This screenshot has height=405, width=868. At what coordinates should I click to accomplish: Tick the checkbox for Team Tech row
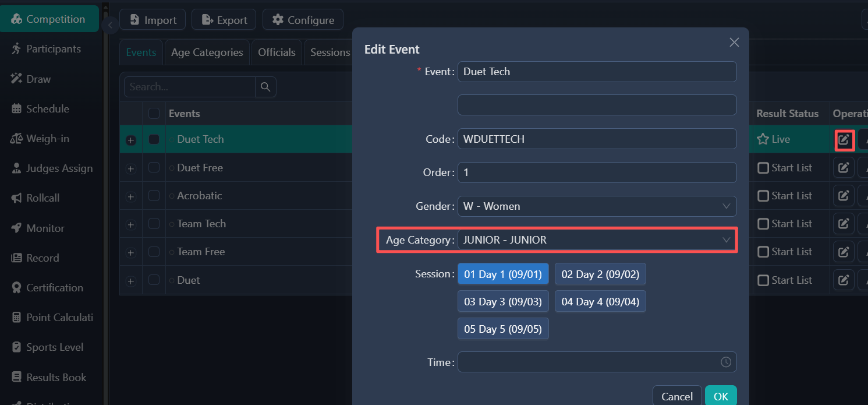154,223
